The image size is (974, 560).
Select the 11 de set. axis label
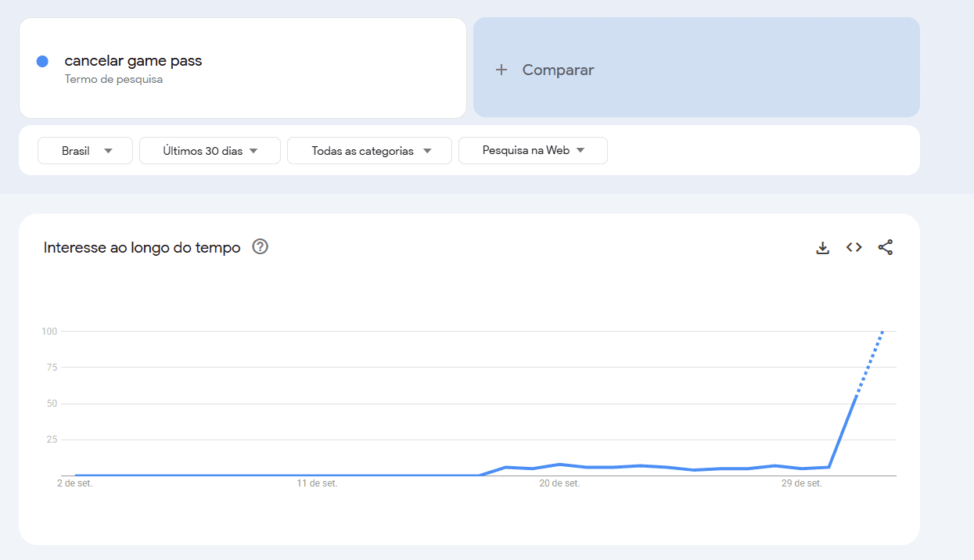[x=317, y=484]
